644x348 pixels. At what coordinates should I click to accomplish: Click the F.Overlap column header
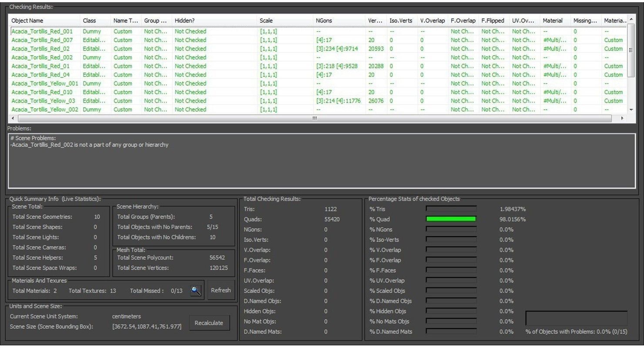click(x=463, y=20)
